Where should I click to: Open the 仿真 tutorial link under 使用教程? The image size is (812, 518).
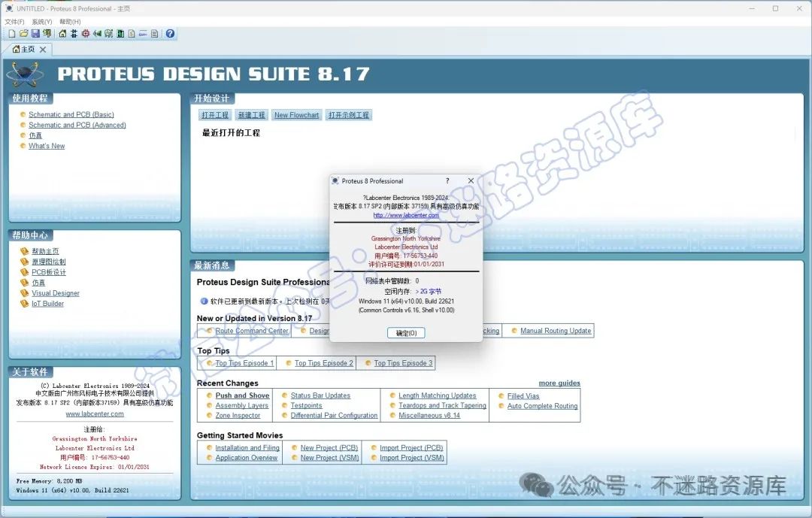(35, 135)
